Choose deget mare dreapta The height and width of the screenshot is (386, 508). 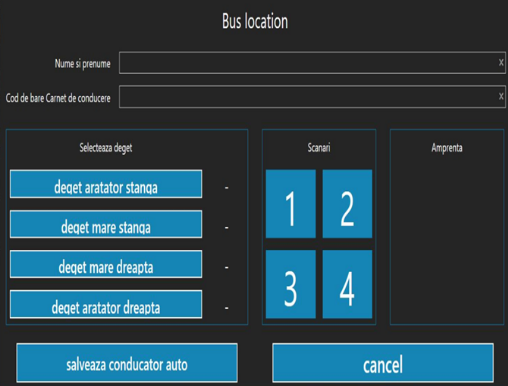(x=106, y=264)
